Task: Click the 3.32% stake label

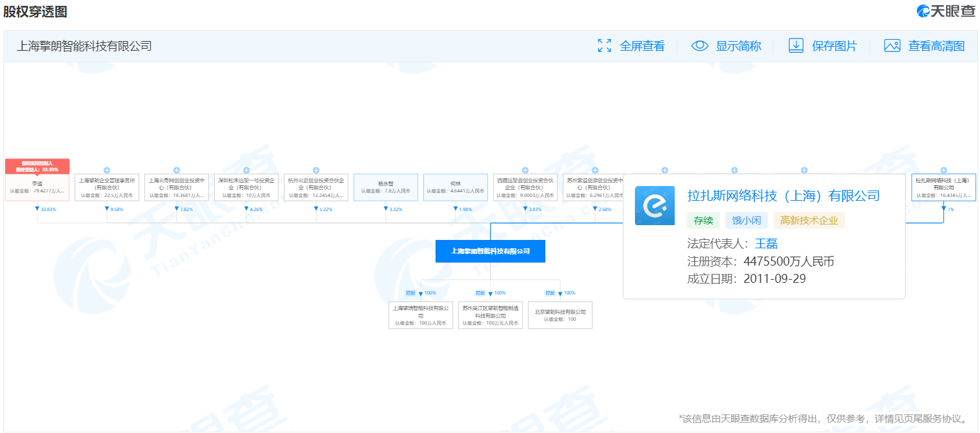Action: [396, 209]
